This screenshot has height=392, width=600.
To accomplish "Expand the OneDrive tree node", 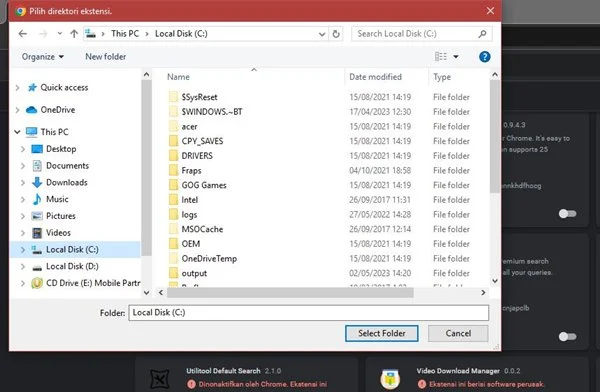I will click(18, 110).
